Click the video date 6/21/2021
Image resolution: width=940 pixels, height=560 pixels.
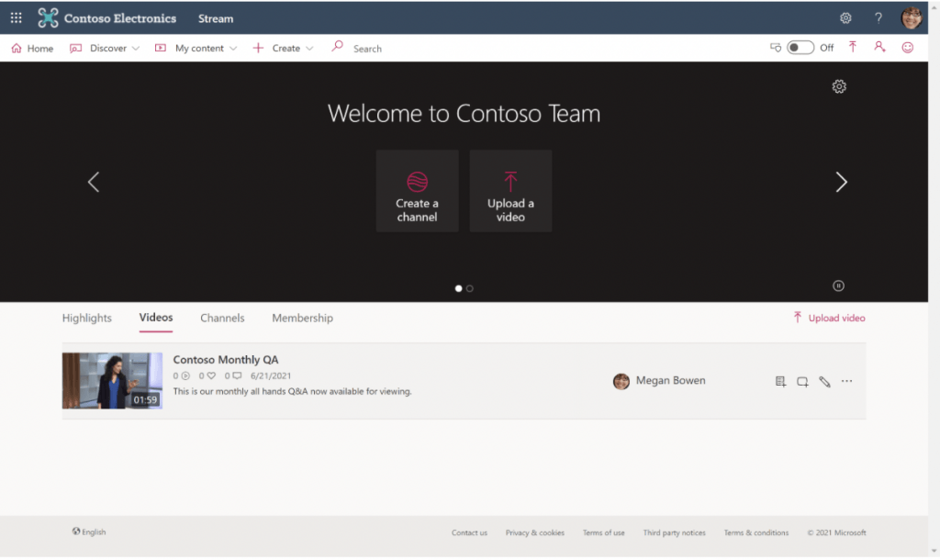tap(271, 375)
